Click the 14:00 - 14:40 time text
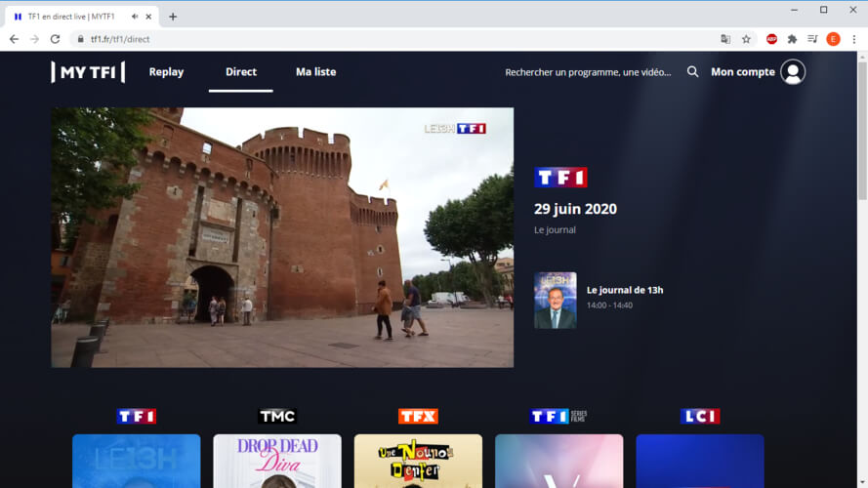Screen dimensions: 868x488 click(x=609, y=305)
